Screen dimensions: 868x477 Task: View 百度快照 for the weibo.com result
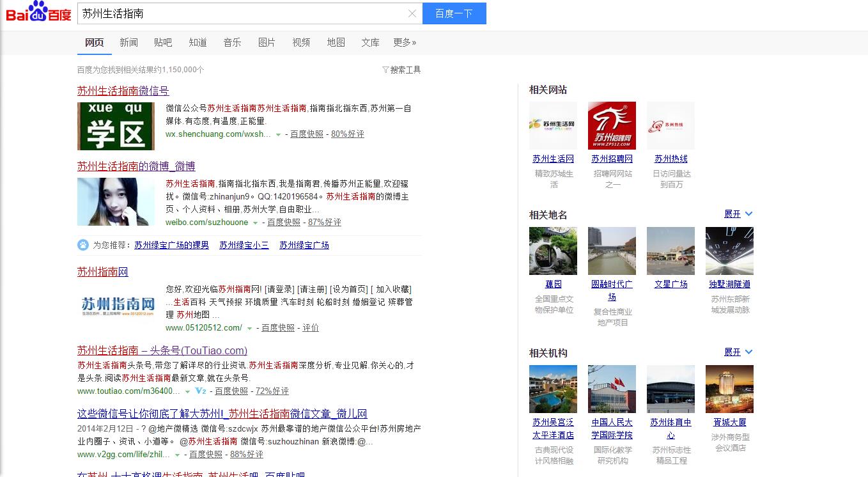click(284, 223)
